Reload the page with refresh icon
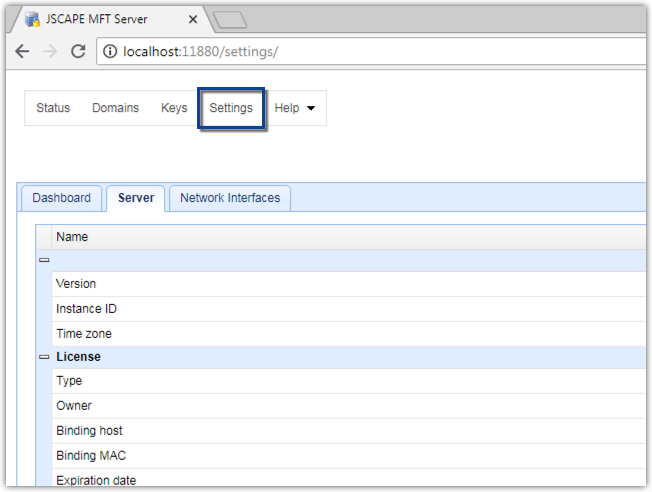The width and height of the screenshot is (652, 492). coord(78,52)
